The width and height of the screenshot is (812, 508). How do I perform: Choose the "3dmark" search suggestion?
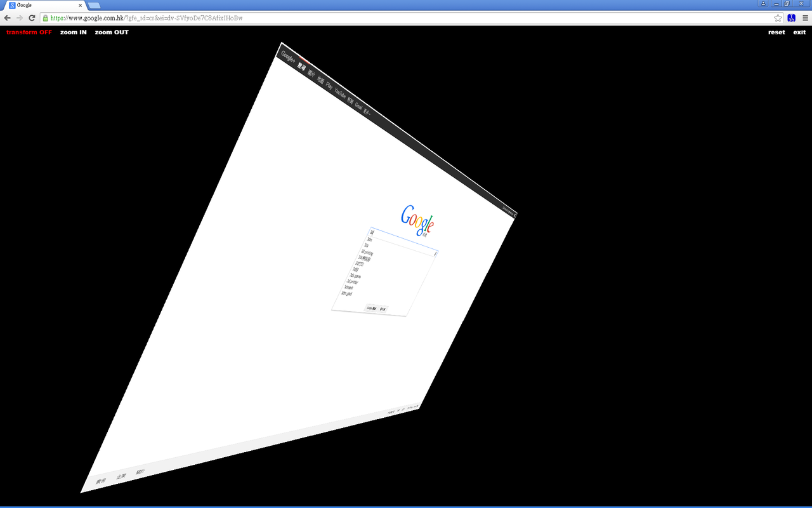349,288
